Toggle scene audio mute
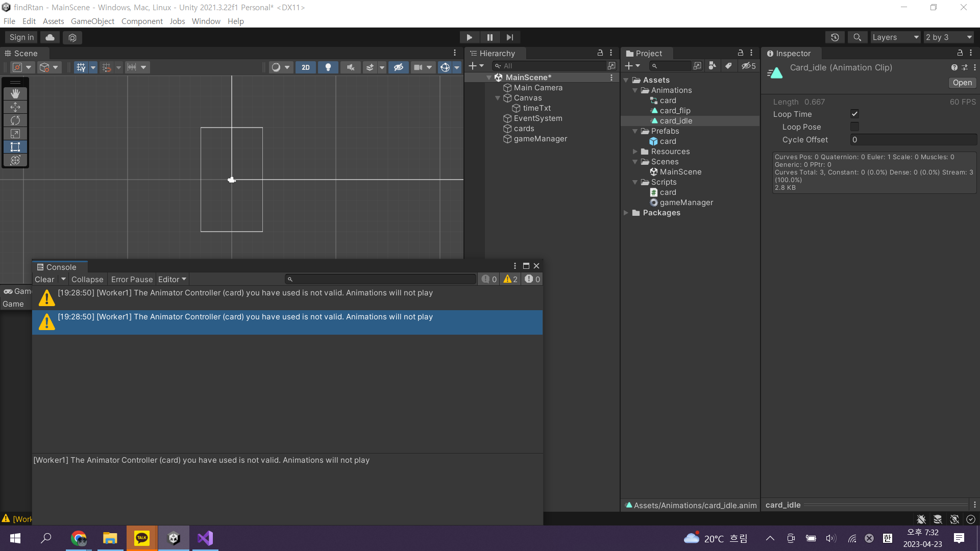 tap(351, 67)
